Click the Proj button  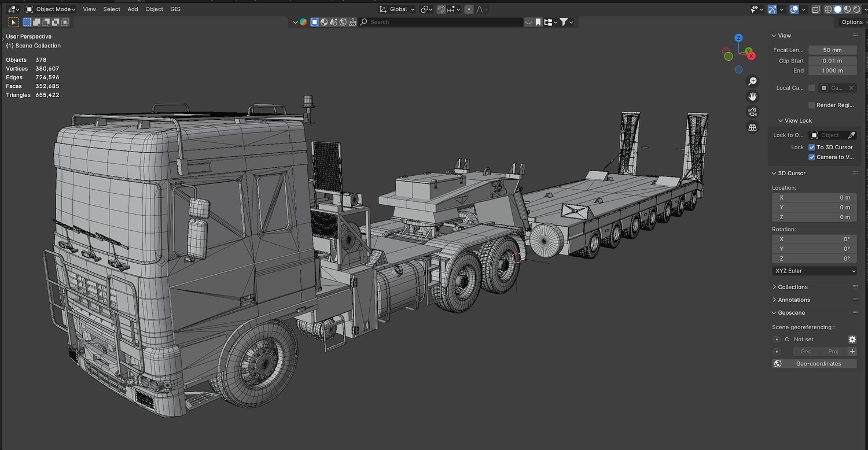point(833,352)
